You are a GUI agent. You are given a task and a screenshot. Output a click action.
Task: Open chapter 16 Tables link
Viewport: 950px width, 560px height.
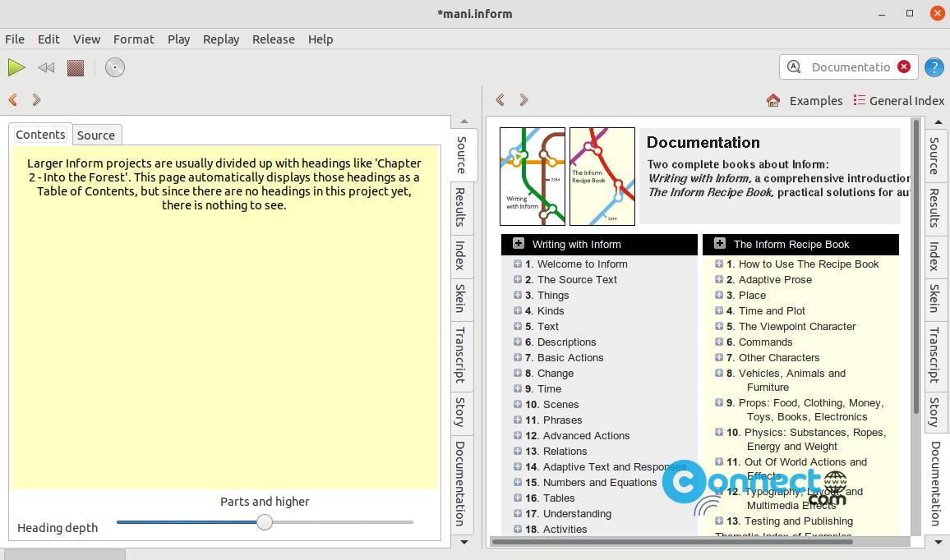(559, 498)
